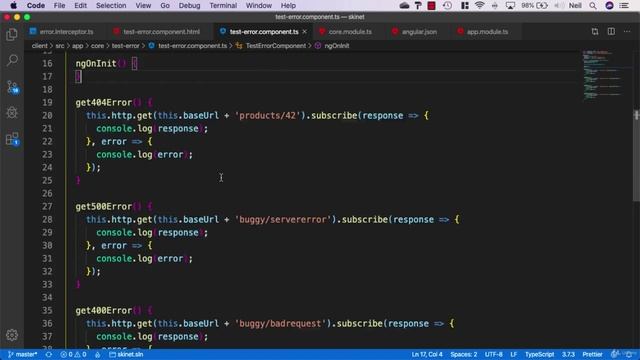
Task: Close the test-error.component.ts tab
Action: tap(304, 31)
